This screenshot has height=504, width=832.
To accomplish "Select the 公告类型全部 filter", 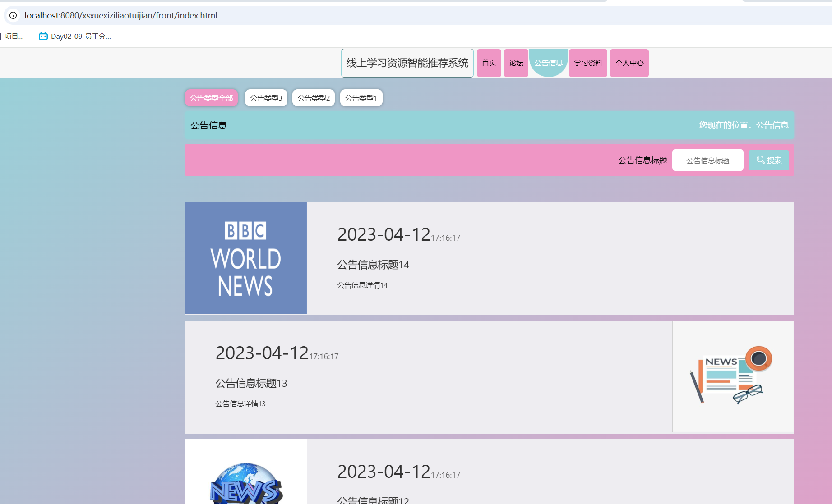I will [212, 98].
